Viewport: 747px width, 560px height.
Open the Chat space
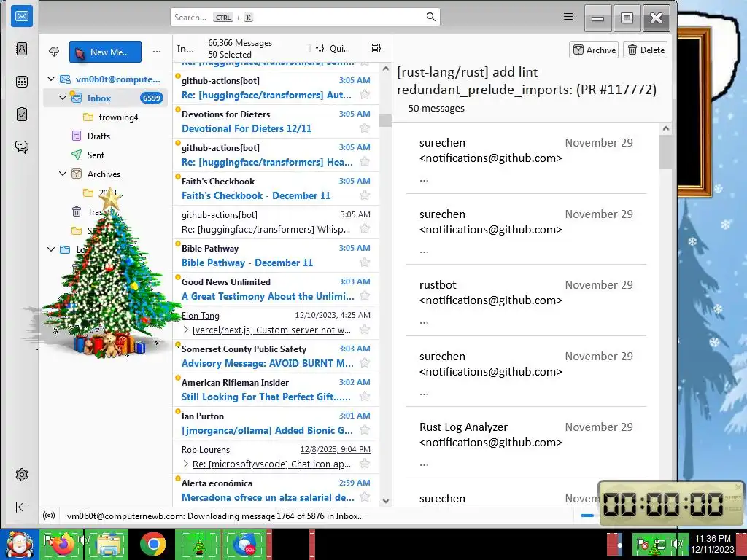click(21, 147)
